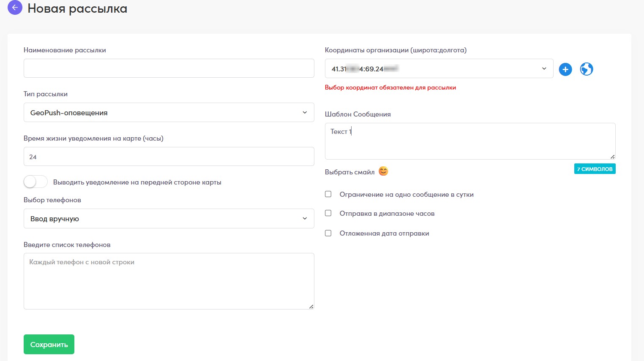
Task: Open the organization coordinates dropdown
Action: click(439, 68)
